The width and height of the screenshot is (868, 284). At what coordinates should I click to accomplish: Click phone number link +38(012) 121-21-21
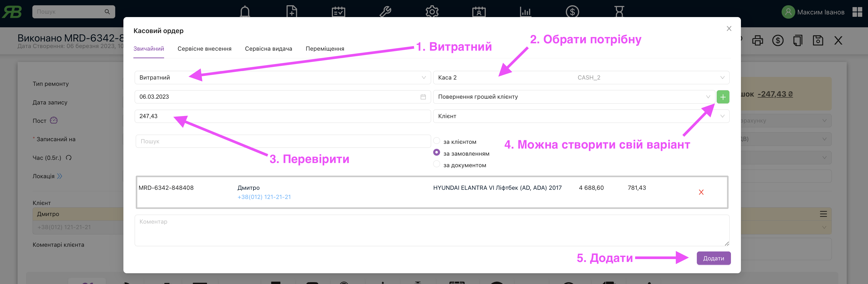[264, 197]
